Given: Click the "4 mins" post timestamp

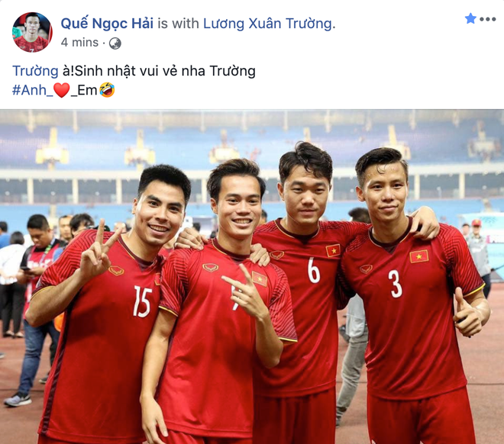Looking at the screenshot, I should coord(79,43).
